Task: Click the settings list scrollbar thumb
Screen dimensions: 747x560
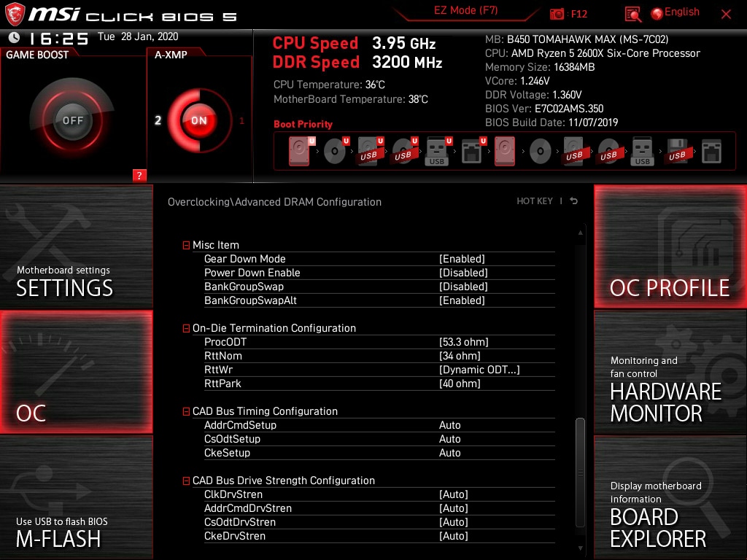Action: (580, 472)
